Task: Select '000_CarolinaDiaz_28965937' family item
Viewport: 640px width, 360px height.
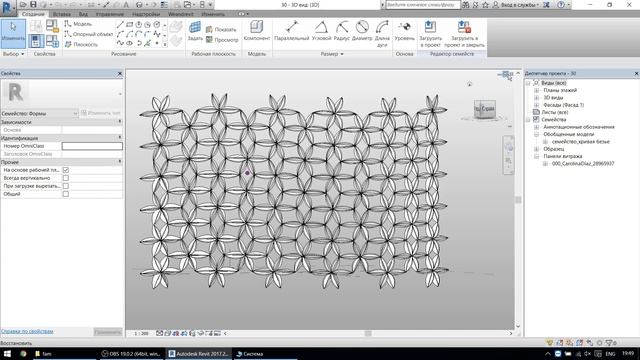Action: (583, 164)
